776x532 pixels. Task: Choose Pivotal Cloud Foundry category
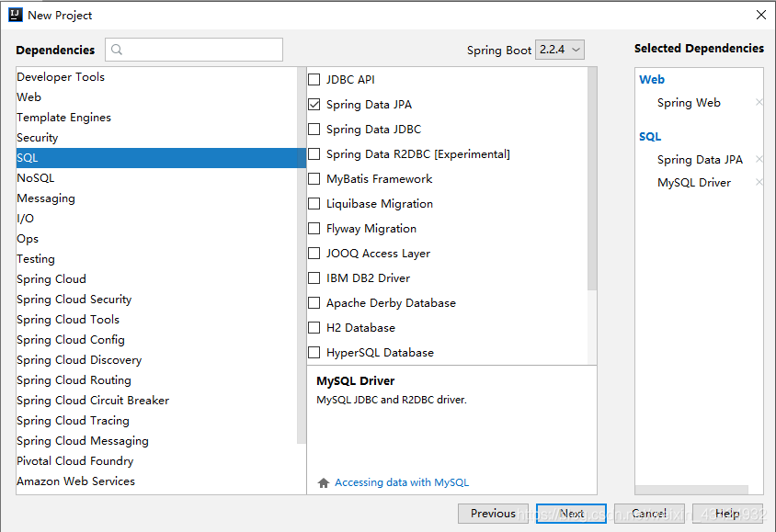point(156,461)
